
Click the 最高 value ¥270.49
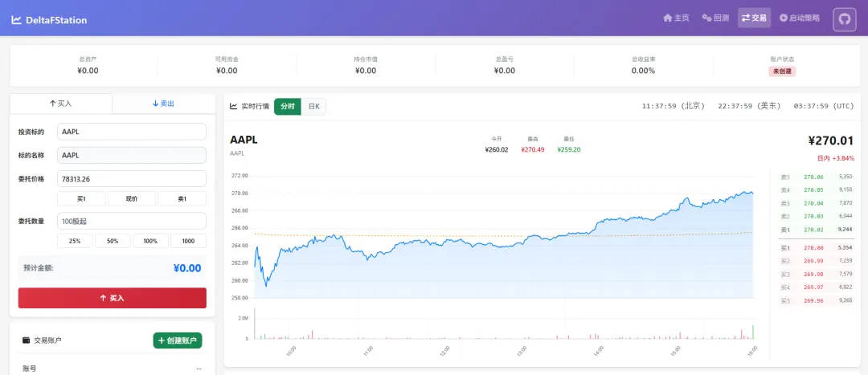[x=533, y=149]
